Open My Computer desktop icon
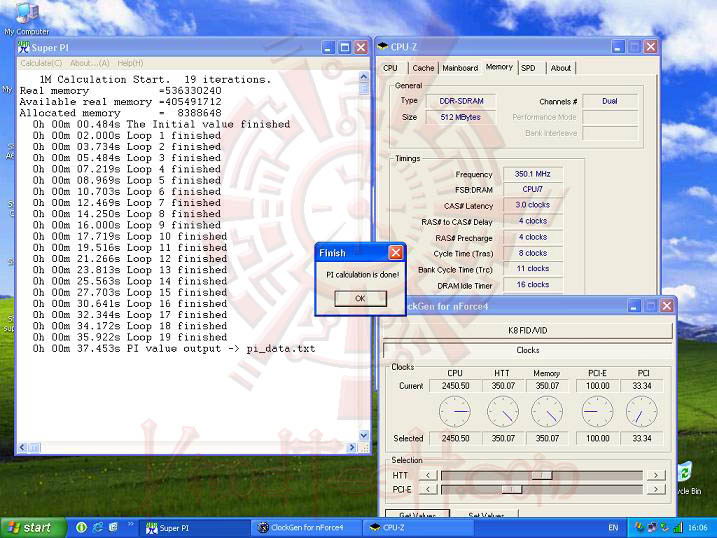Viewport: 717px width, 538px height. pos(26,17)
